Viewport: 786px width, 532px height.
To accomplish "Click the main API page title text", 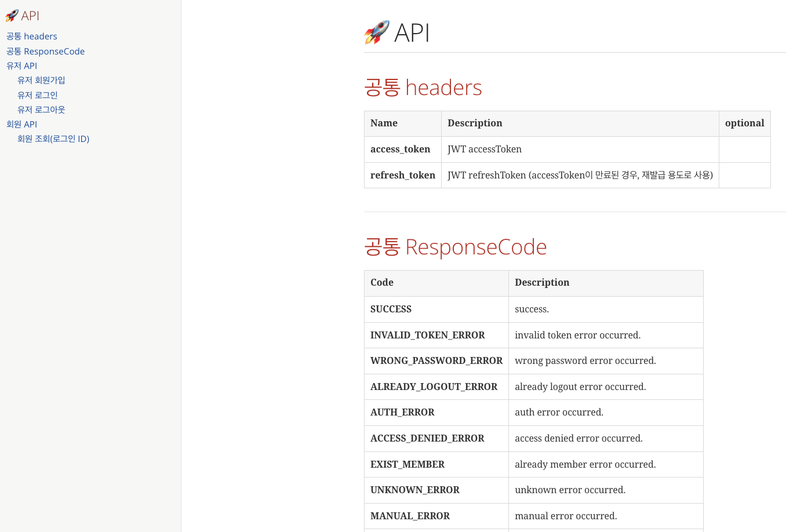I will tap(412, 32).
